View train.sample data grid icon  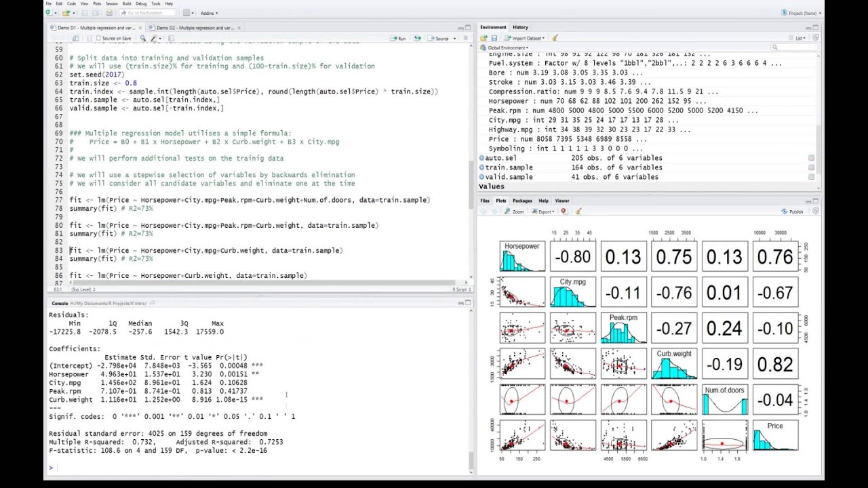click(x=811, y=167)
